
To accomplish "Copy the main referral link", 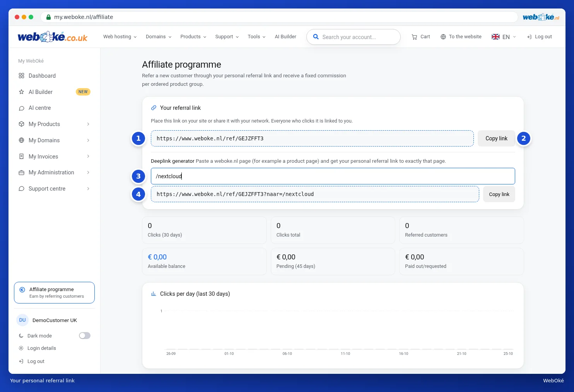I will (x=496, y=138).
